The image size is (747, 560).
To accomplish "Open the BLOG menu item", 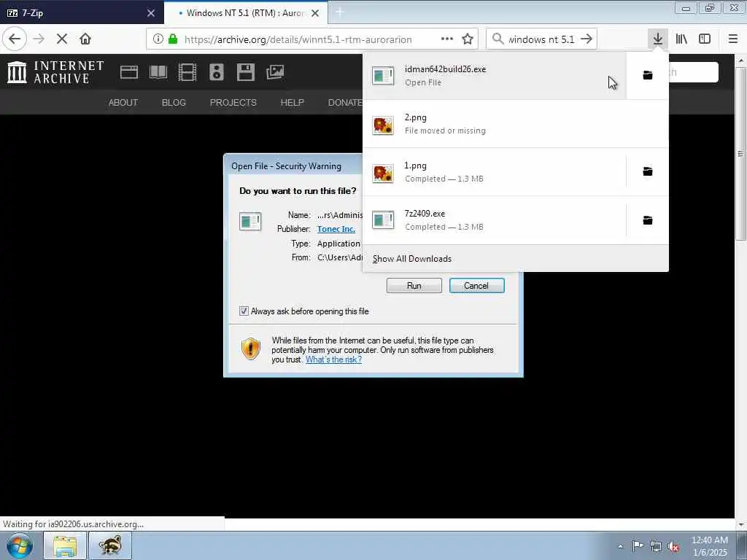I will [x=174, y=102].
